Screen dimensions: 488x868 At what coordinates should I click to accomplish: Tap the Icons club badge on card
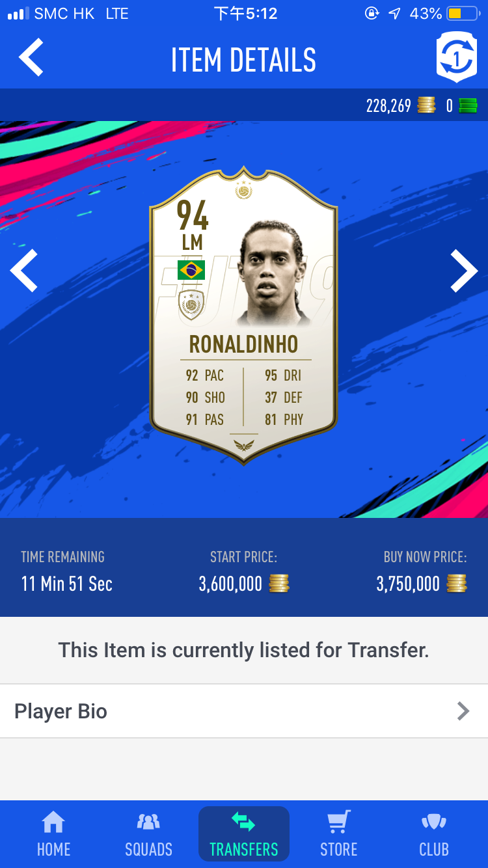click(191, 305)
